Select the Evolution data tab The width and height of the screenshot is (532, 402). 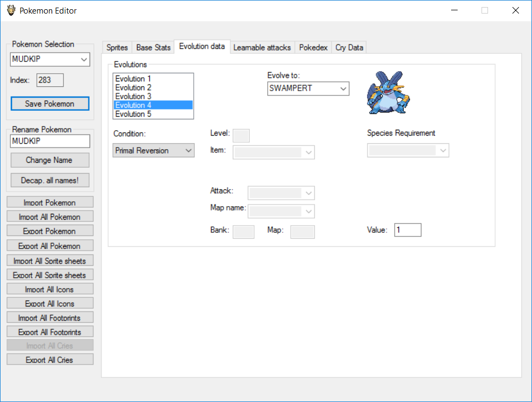click(202, 47)
